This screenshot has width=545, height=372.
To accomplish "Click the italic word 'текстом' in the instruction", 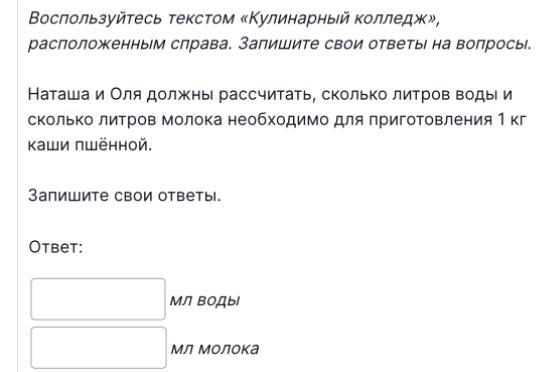I will [201, 18].
